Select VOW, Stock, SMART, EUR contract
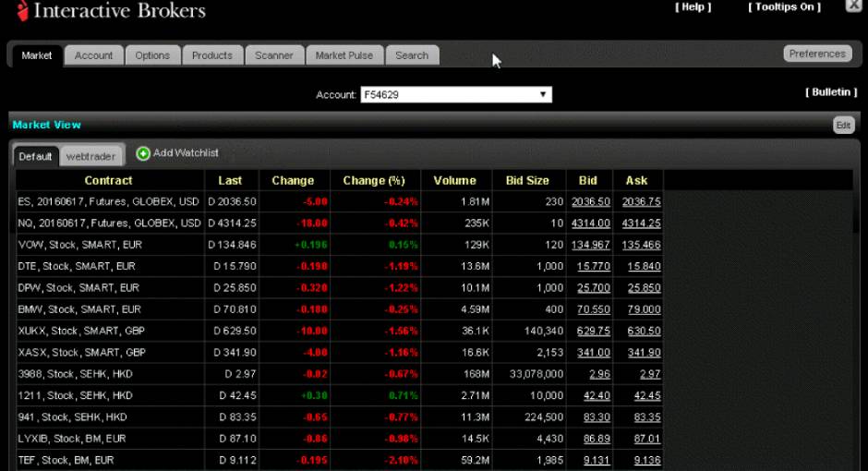Image resolution: width=868 pixels, height=471 pixels. pos(79,245)
